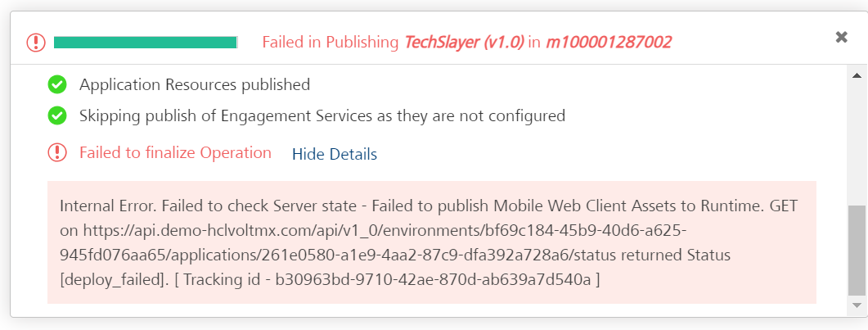Image resolution: width=868 pixels, height=330 pixels.
Task: Click the Failed in Publishing header text
Action: (x=331, y=42)
